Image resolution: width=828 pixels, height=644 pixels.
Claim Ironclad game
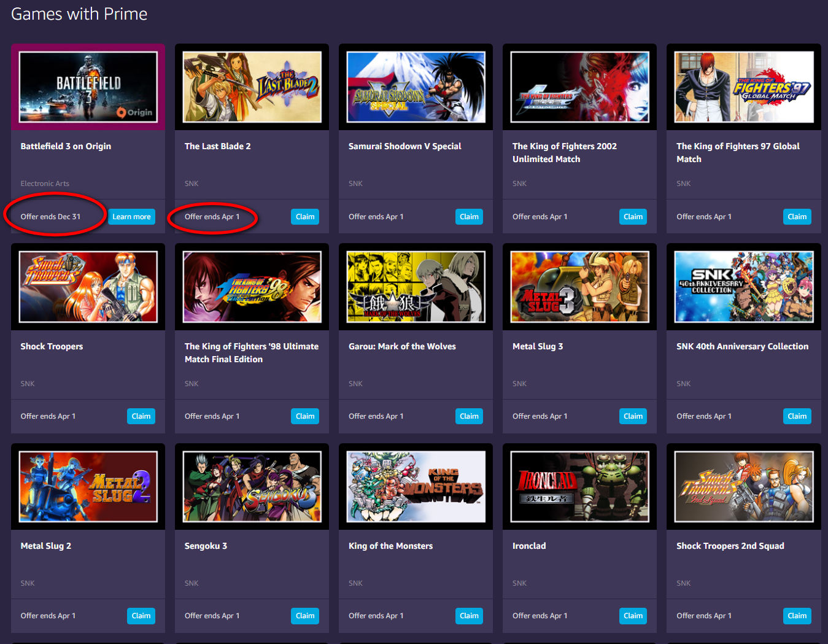[633, 616]
